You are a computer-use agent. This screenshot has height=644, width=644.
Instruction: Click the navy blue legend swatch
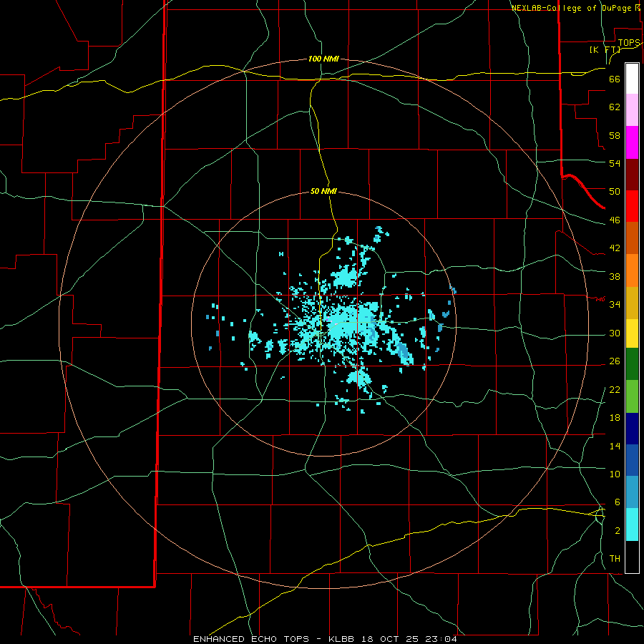pos(632,429)
